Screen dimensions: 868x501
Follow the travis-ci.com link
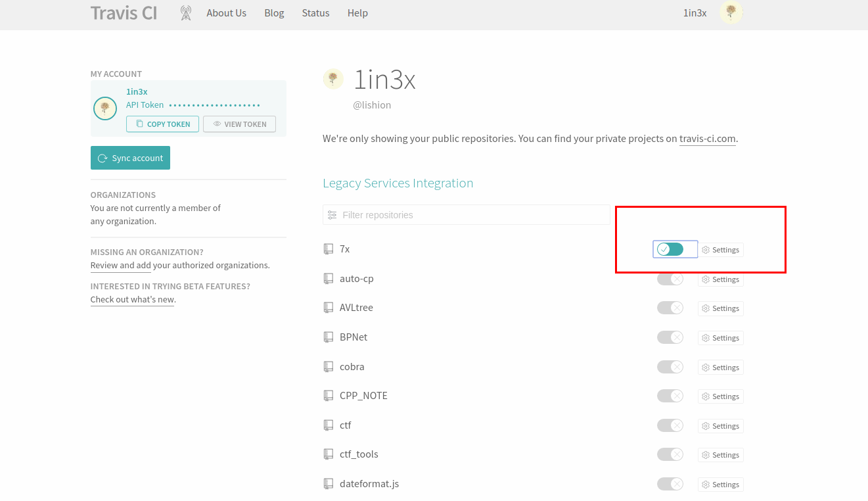coord(707,139)
